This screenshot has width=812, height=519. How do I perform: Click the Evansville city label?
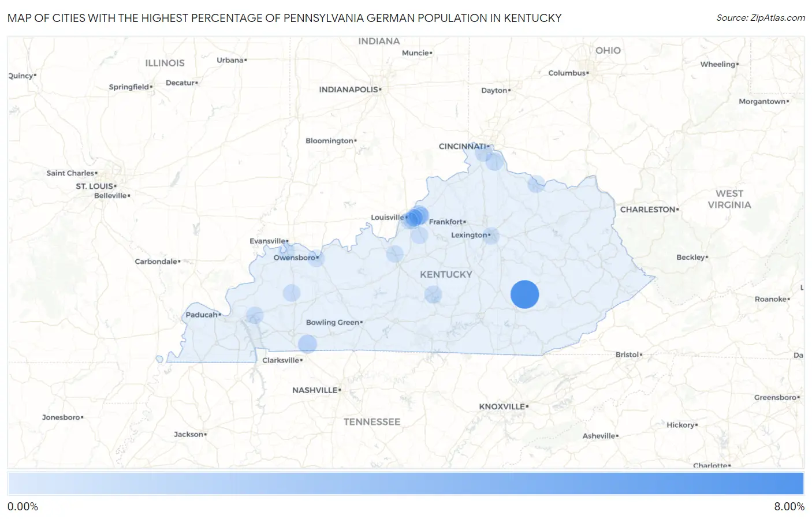point(268,241)
